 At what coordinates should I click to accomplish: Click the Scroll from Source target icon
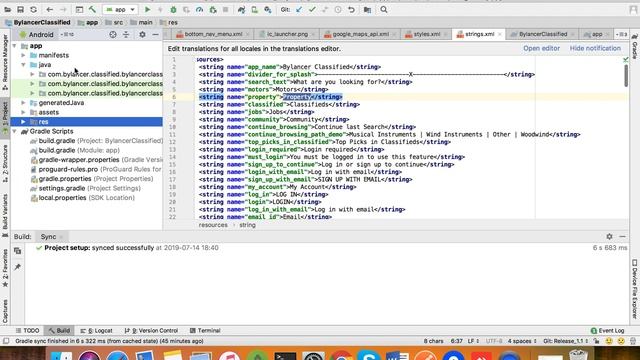[x=113, y=35]
